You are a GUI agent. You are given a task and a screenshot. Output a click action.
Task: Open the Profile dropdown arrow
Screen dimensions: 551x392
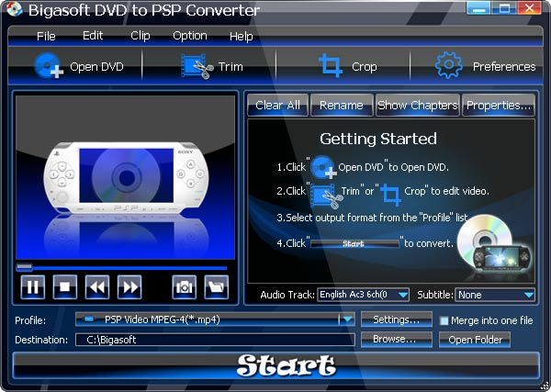coord(347,319)
